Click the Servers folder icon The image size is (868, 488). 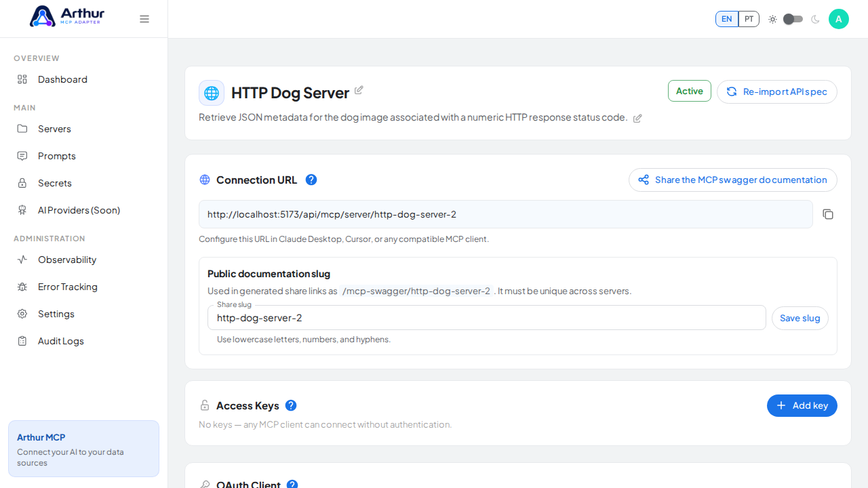[22, 129]
